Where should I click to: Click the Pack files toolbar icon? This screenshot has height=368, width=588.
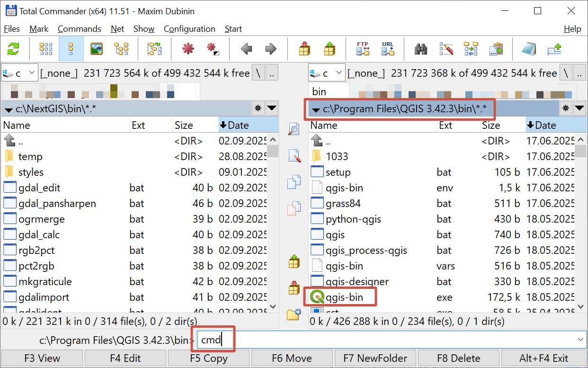[x=304, y=49]
